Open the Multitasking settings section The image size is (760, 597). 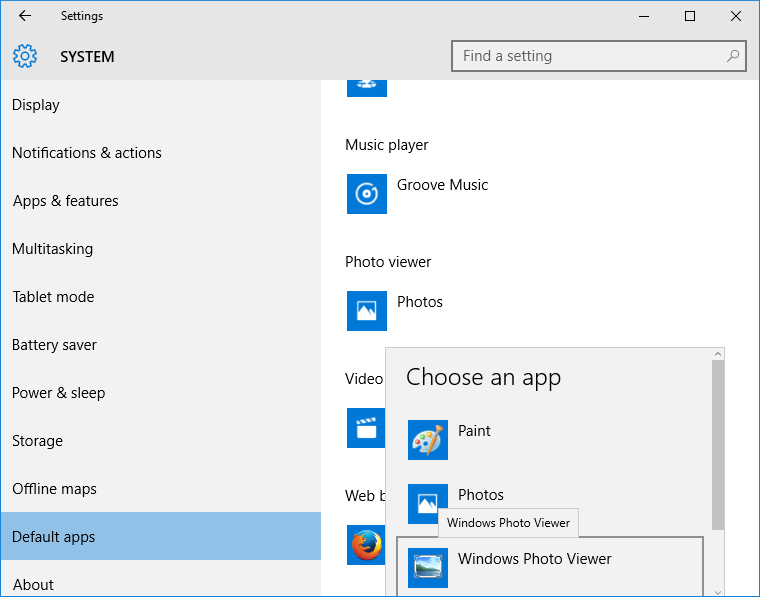(52, 249)
